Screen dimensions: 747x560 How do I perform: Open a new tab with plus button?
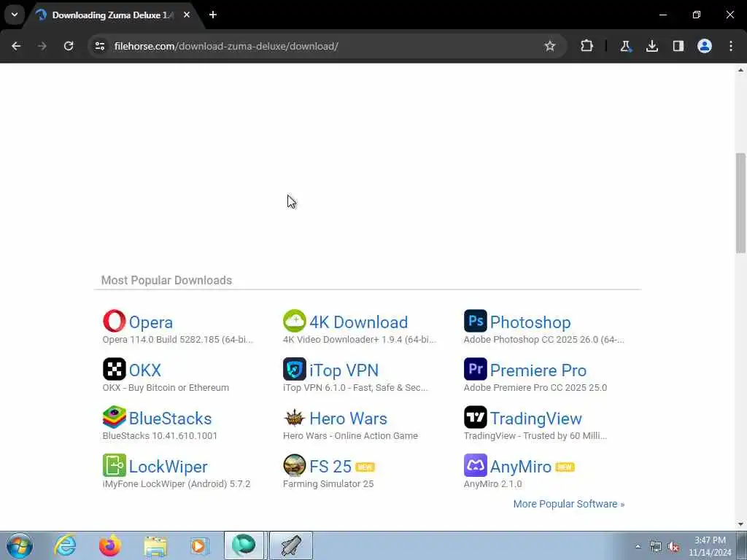click(x=213, y=15)
